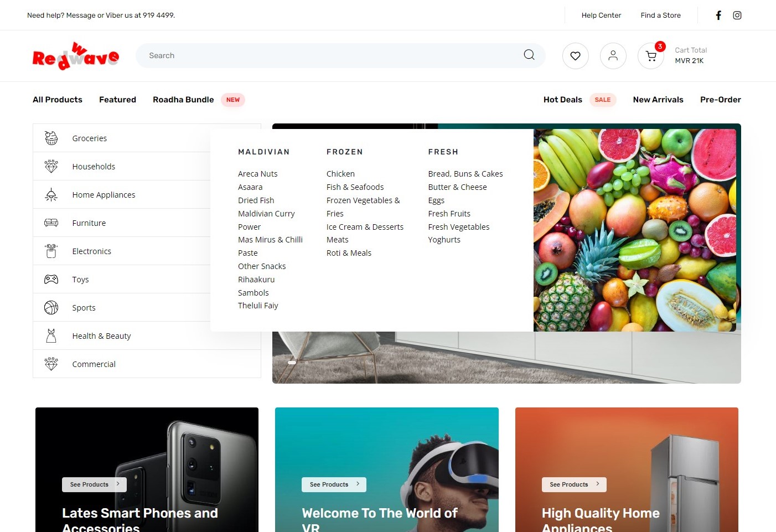Click See Products on VR banner
Image resolution: width=776 pixels, height=532 pixels.
[x=334, y=484]
